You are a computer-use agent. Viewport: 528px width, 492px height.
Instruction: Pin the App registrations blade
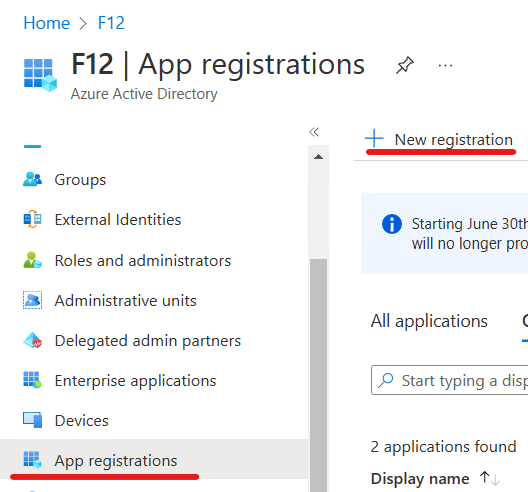tap(404, 65)
